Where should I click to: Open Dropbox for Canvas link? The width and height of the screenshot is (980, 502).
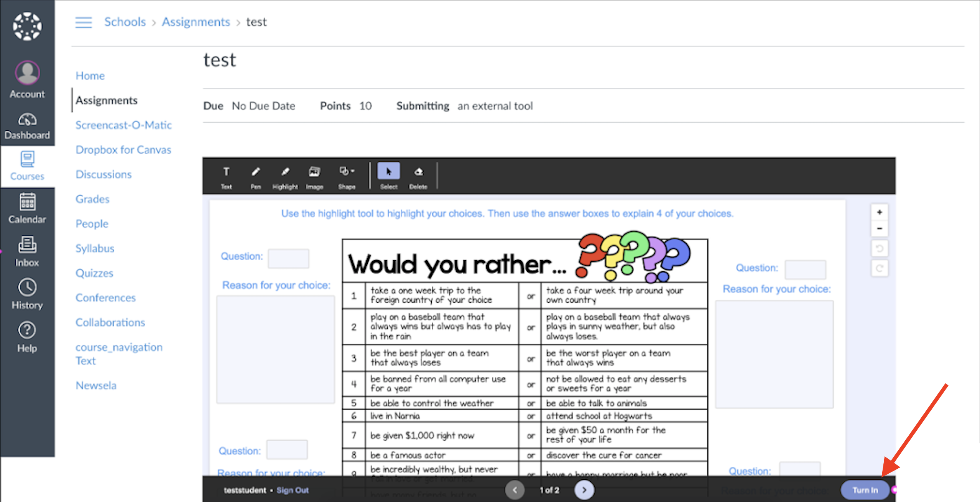123,149
